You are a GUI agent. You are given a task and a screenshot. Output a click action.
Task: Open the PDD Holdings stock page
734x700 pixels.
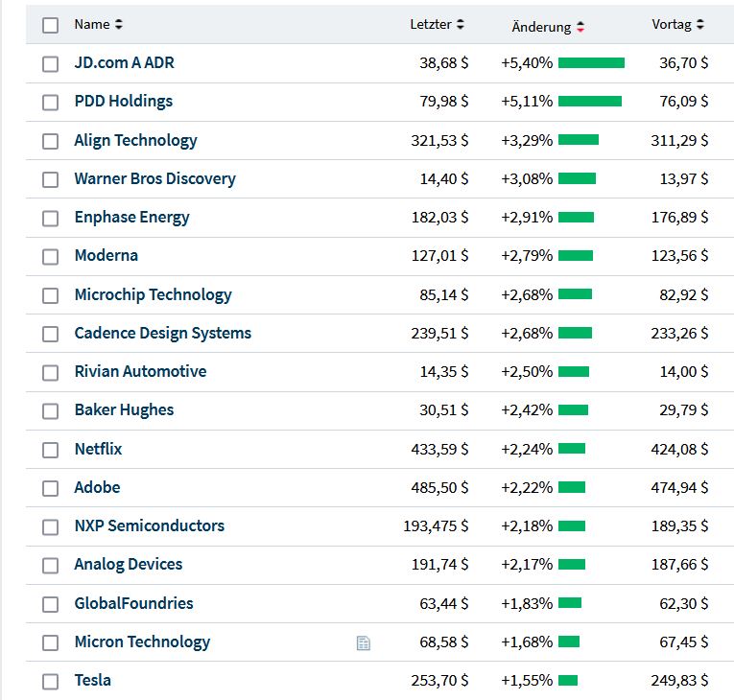tap(124, 102)
